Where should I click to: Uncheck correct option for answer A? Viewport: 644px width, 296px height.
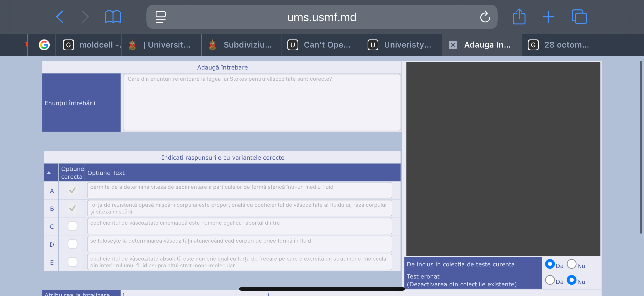72,190
